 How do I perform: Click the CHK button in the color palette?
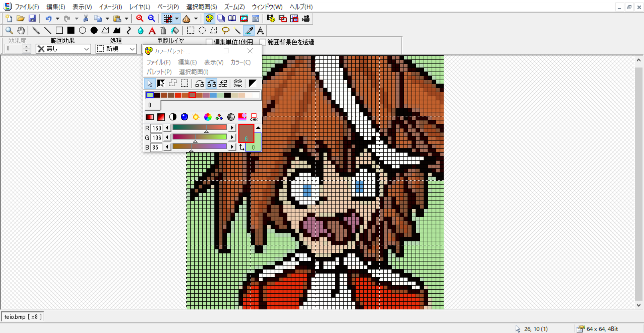point(254,117)
